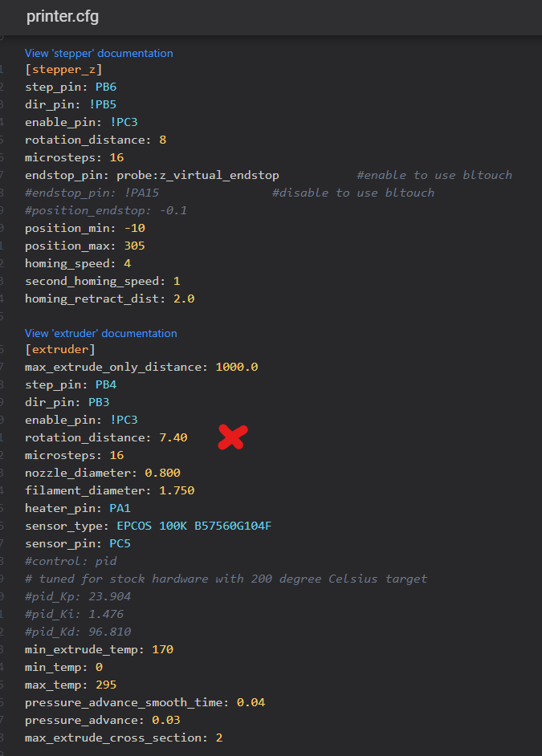Click the position_max value 305
The width and height of the screenshot is (542, 756).
pyautogui.click(x=135, y=246)
